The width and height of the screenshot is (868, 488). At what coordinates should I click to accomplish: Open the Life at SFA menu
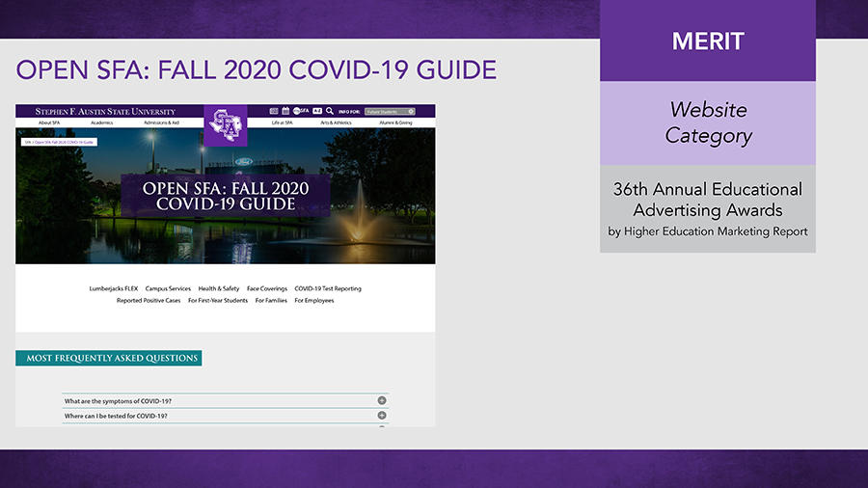click(x=282, y=123)
